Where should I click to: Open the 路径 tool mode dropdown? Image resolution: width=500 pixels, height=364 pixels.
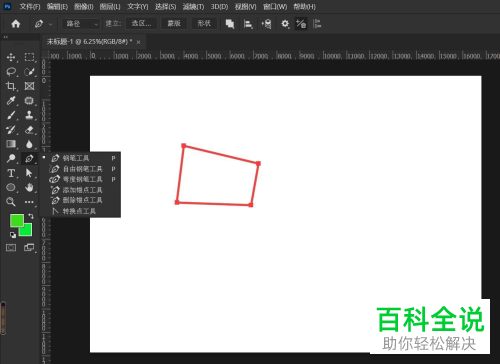[x=81, y=24]
